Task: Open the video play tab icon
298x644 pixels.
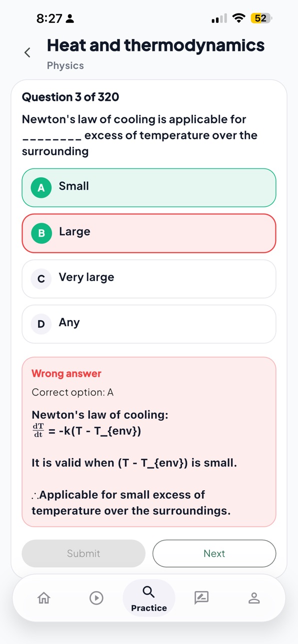Action: pos(96,598)
